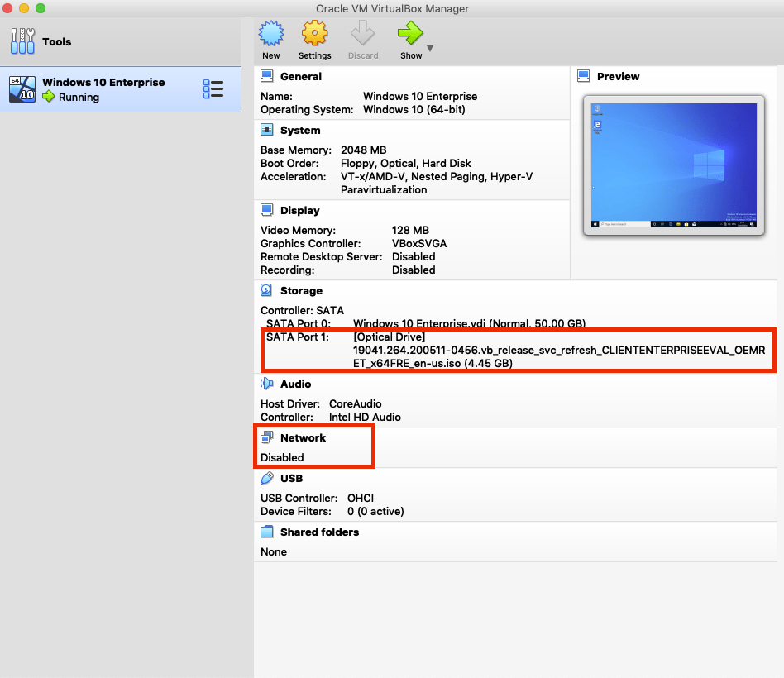Open the Settings gear icon
The width and height of the screenshot is (784, 678).
coord(314,35)
